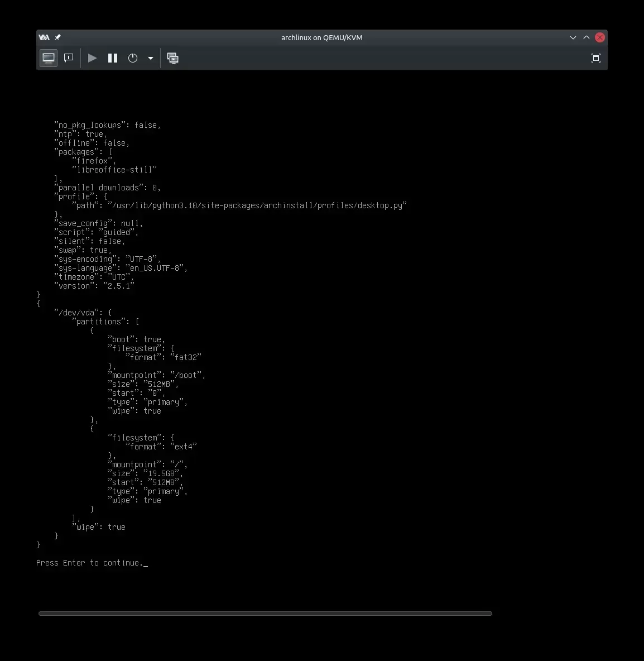Click the 'archlinux on QEMU/KVM' title text
This screenshot has height=661, width=644.
coord(321,37)
